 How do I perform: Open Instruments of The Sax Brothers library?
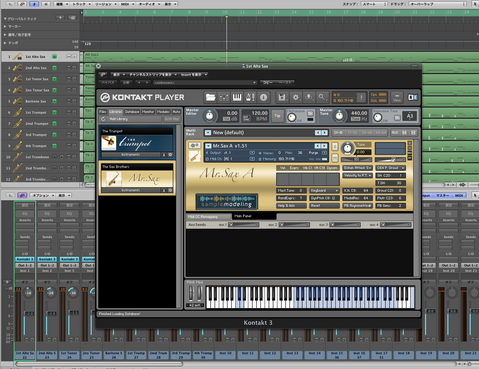tap(131, 190)
